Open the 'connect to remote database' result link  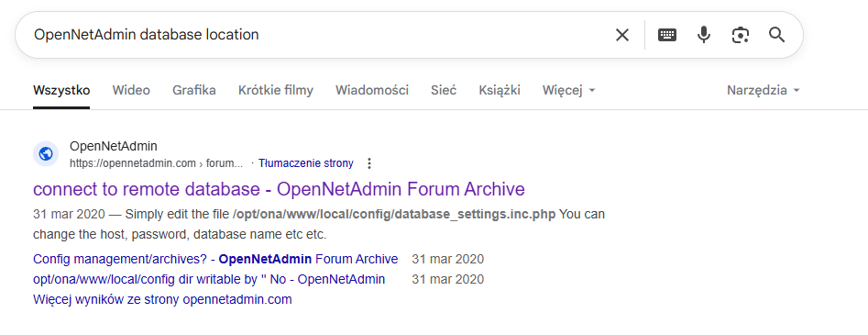coord(279,189)
